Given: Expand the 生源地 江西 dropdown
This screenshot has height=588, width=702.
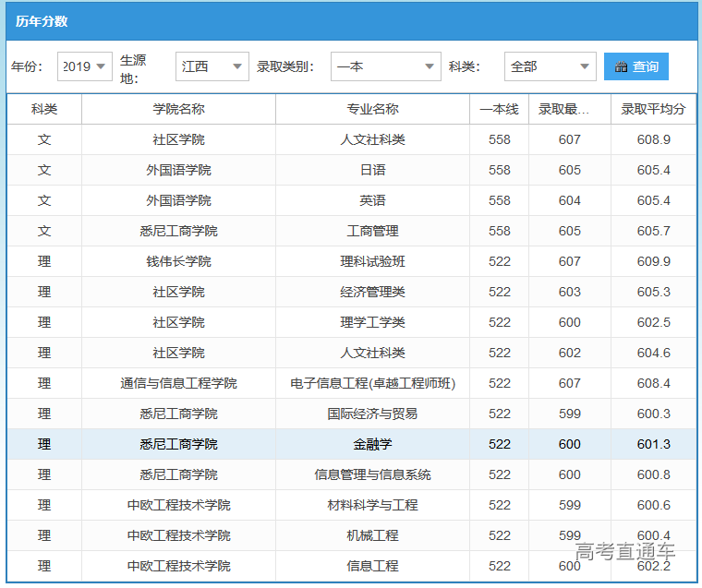Looking at the screenshot, I should click(212, 66).
